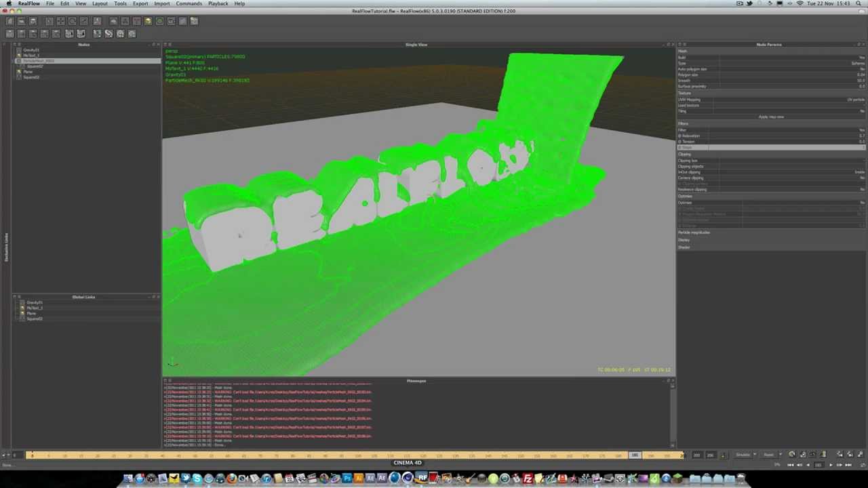
Task: Click the current frame marker on timeline
Action: [x=635, y=455]
